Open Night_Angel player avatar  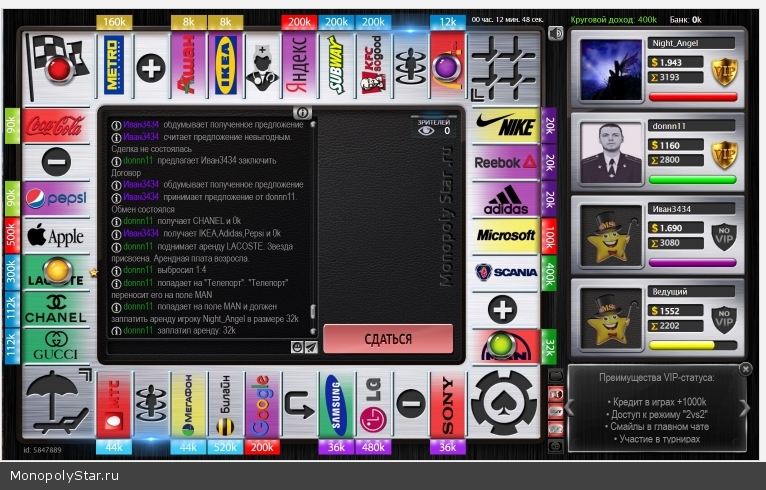[x=611, y=69]
